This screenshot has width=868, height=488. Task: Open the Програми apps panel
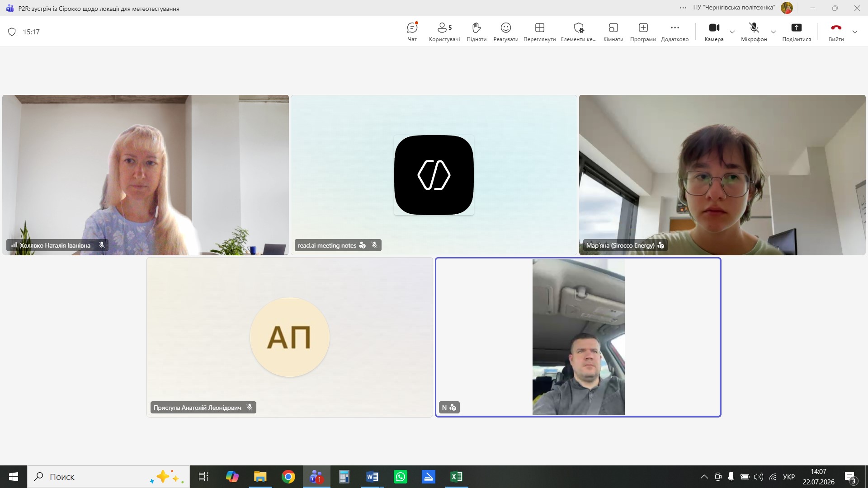click(x=643, y=32)
